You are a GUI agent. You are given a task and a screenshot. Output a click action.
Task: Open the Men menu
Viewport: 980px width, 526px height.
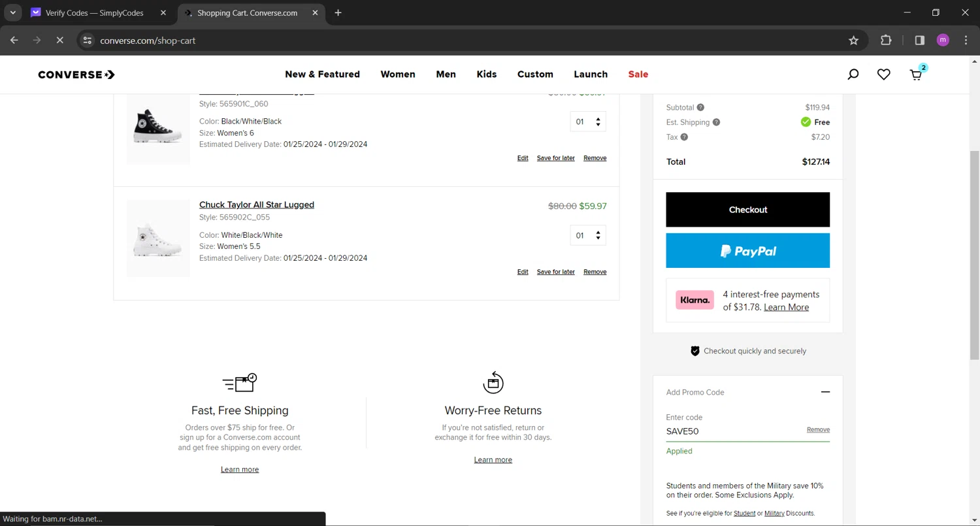click(x=446, y=74)
